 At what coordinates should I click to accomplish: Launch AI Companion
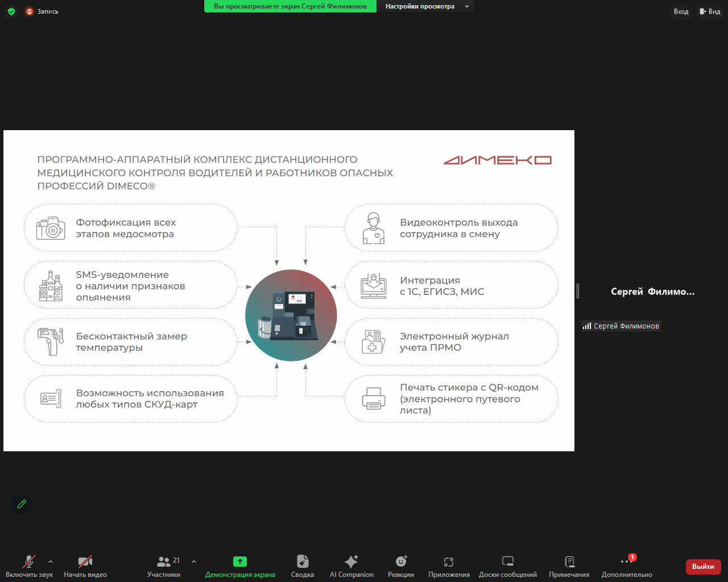coord(351,567)
